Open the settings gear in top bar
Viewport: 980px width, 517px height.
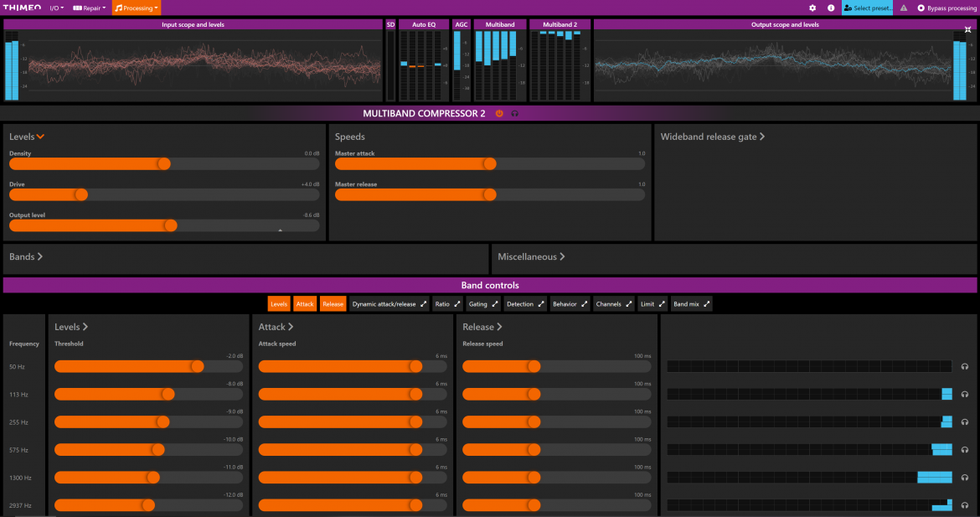(812, 8)
